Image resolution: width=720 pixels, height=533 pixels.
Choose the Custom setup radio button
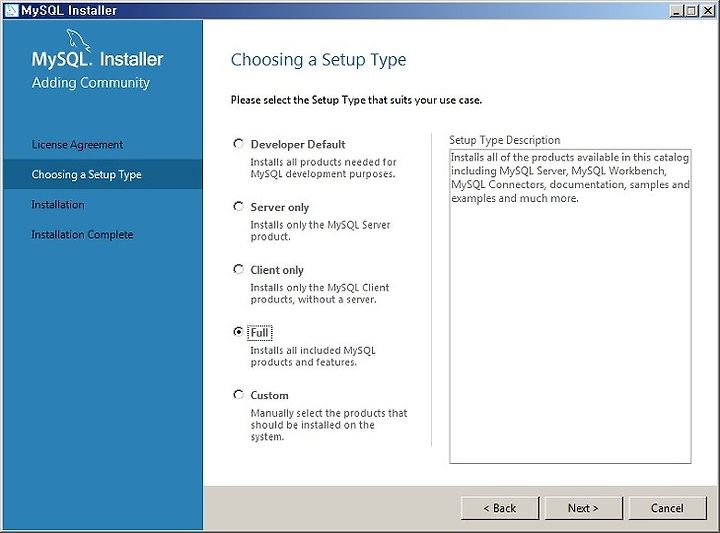click(238, 394)
